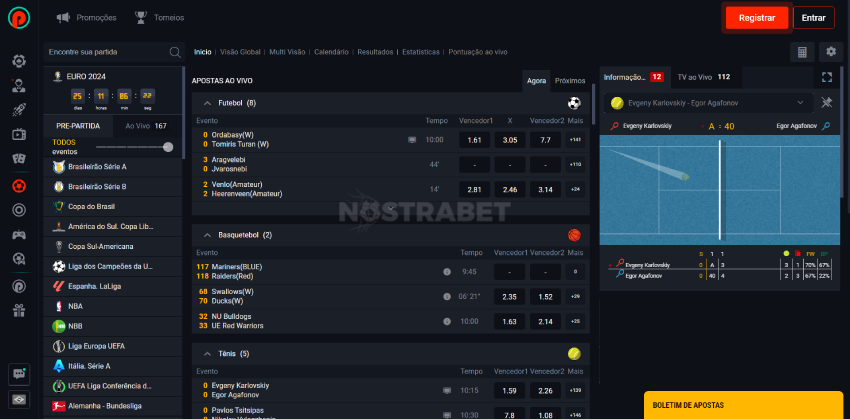The height and width of the screenshot is (419, 850).
Task: Select the Agora tab
Action: click(x=536, y=81)
